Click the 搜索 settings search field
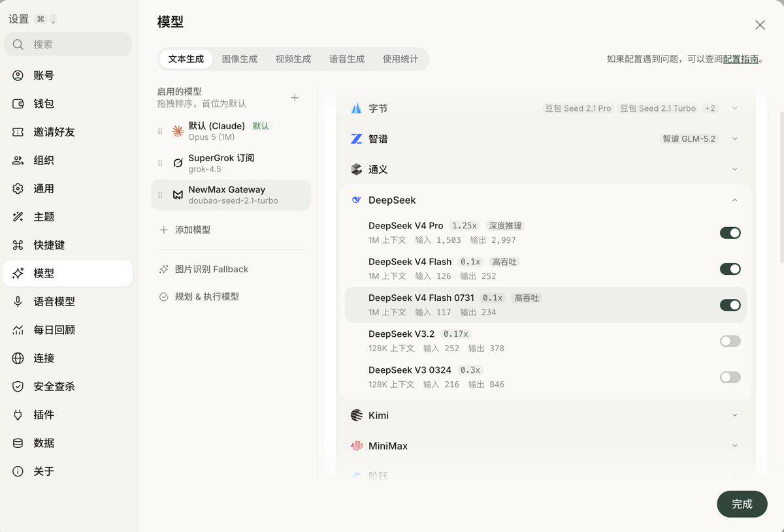Screen dimensions: 784x532 pyautogui.click(x=68, y=44)
